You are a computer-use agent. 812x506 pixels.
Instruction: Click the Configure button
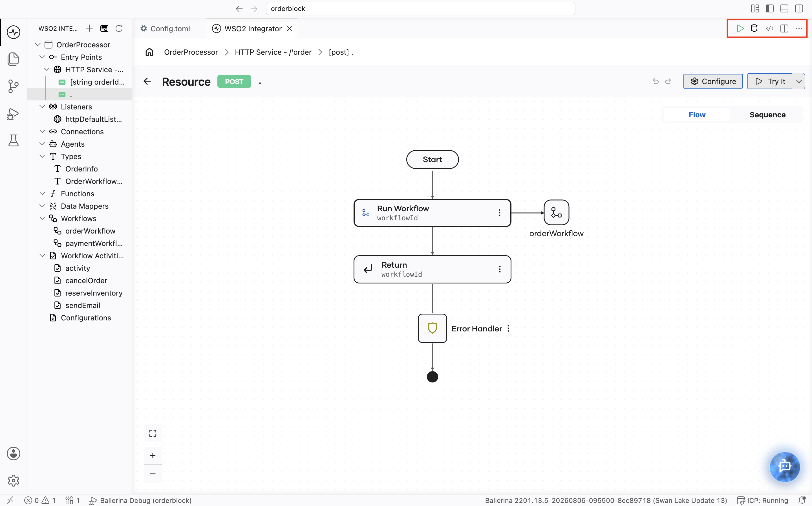713,81
